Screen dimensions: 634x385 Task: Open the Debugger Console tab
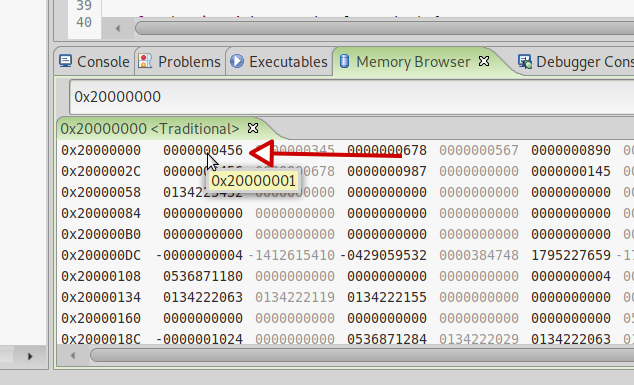tap(576, 62)
